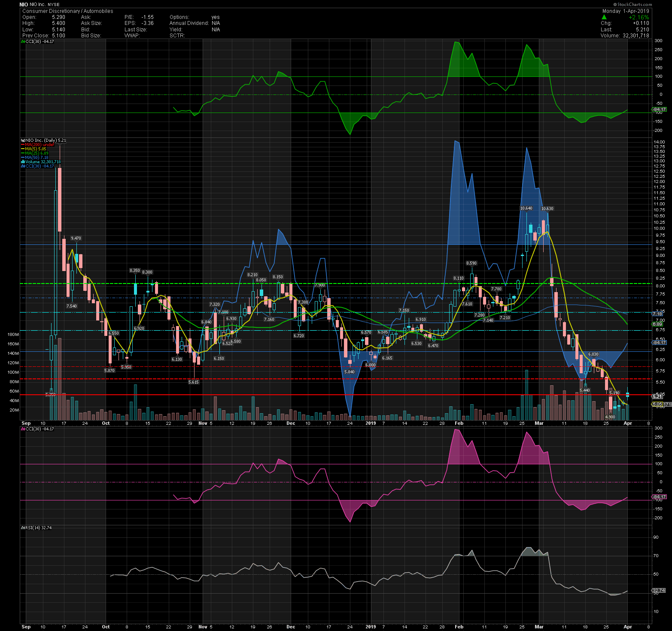Click the Open value 5.290

pyautogui.click(x=58, y=17)
